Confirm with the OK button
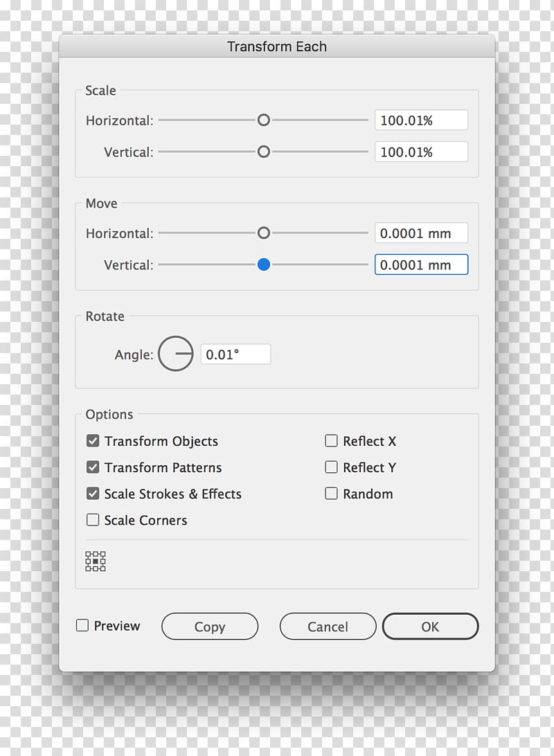The image size is (554, 756). coord(431,627)
